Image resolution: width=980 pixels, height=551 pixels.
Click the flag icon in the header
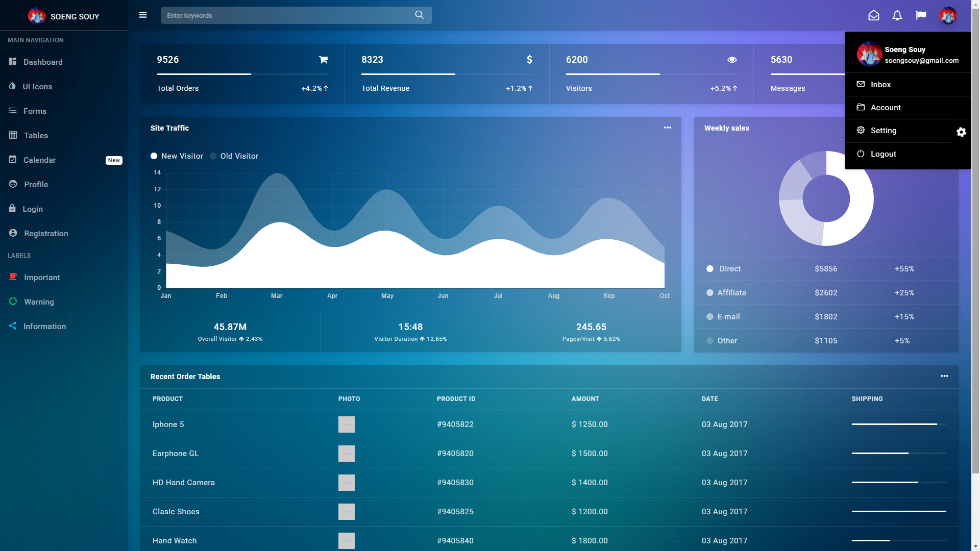920,15
